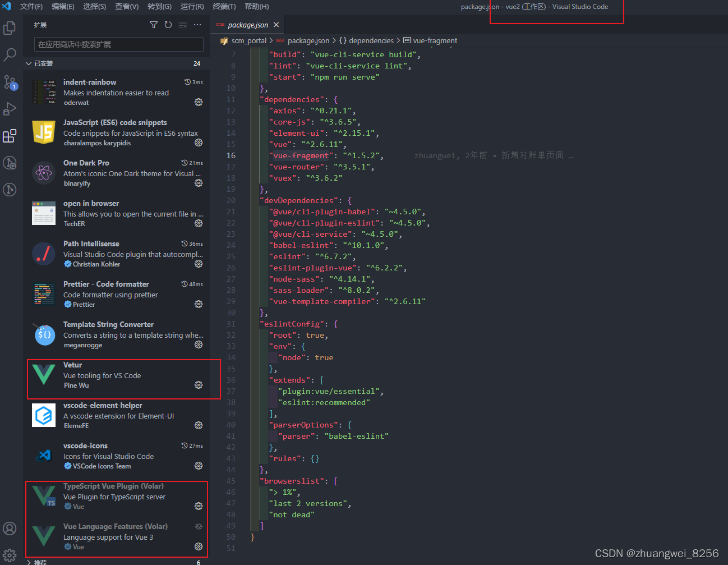The height and width of the screenshot is (565, 728).
Task: Open the Accounts icon in activity bar
Action: (x=10, y=529)
